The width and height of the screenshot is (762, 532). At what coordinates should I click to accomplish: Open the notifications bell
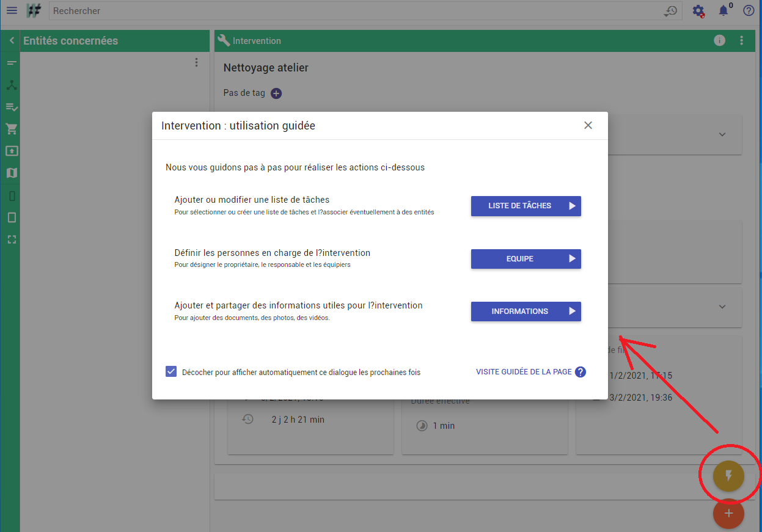tap(724, 10)
